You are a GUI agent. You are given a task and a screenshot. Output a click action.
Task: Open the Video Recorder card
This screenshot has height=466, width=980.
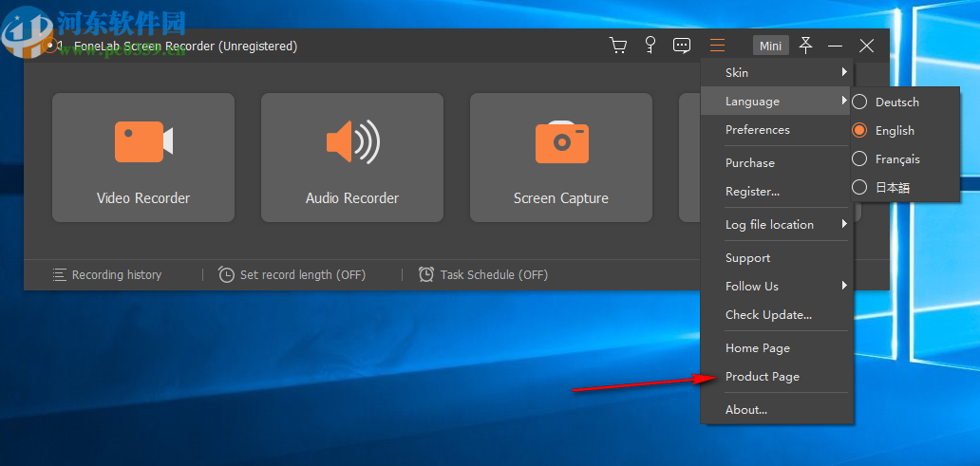point(143,158)
